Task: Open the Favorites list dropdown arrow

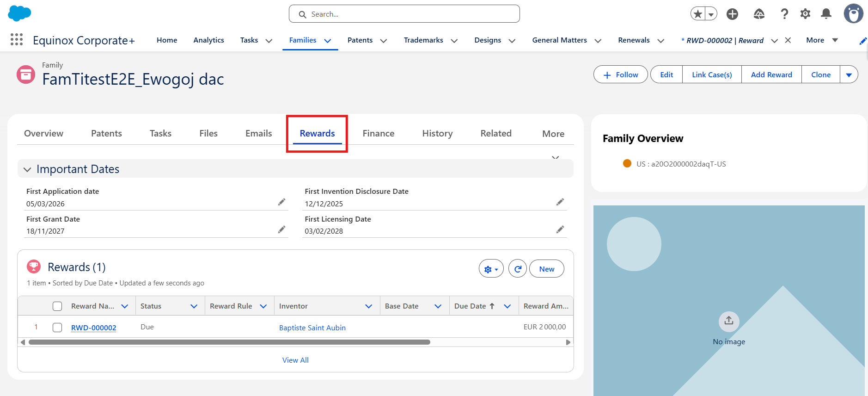Action: pos(711,14)
